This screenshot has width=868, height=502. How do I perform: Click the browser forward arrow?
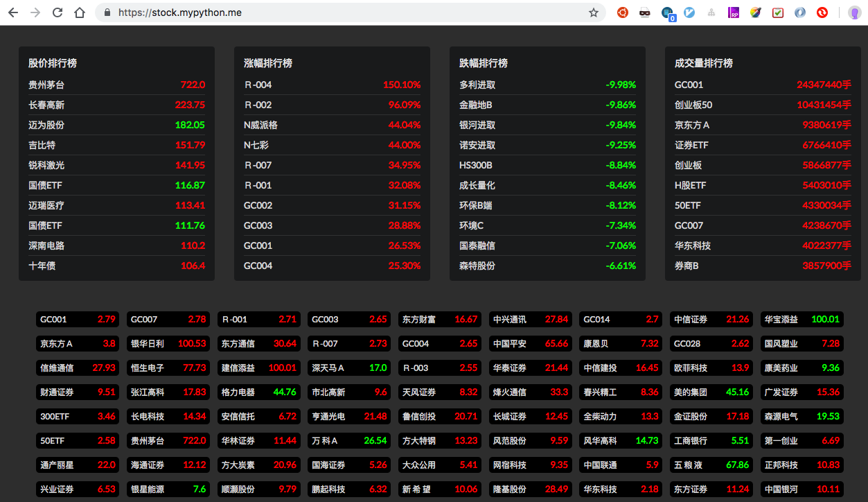click(x=35, y=12)
